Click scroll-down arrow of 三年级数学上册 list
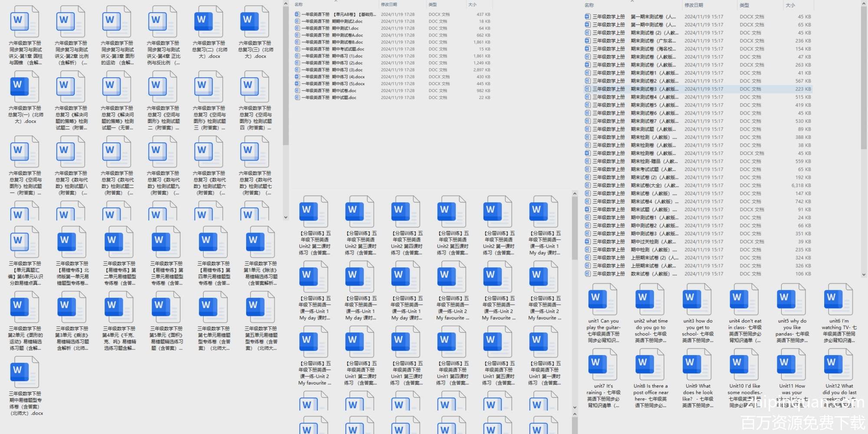 coord(864,274)
